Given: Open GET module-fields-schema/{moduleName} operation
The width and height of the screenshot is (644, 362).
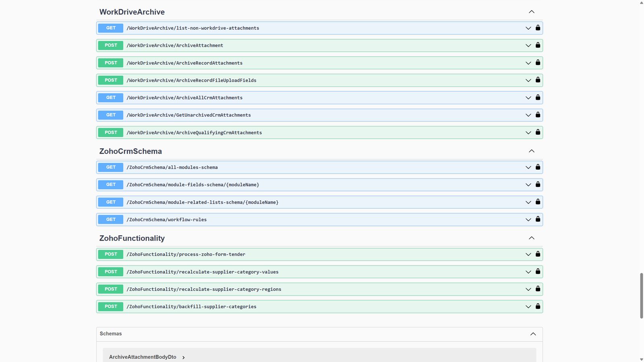Looking at the screenshot, I should tap(320, 185).
